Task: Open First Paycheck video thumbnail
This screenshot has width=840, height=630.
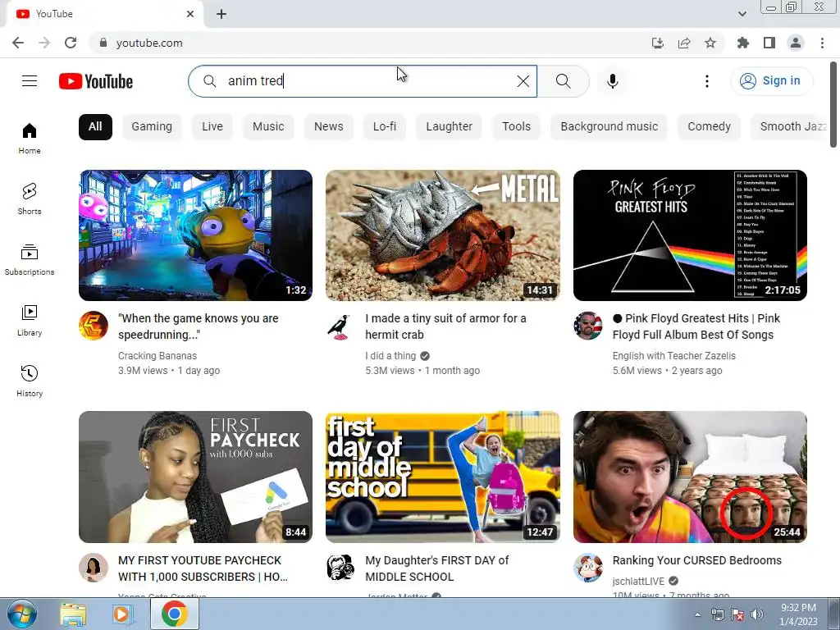Action: tap(195, 477)
